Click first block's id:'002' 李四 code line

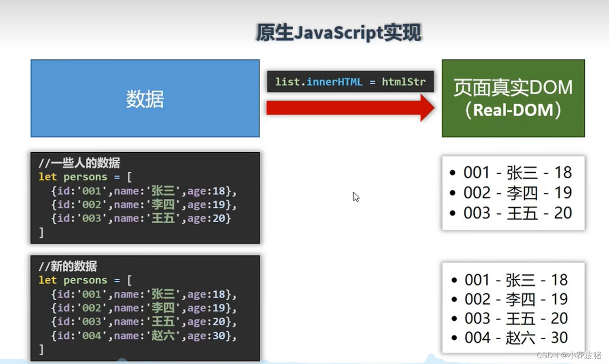(x=144, y=205)
